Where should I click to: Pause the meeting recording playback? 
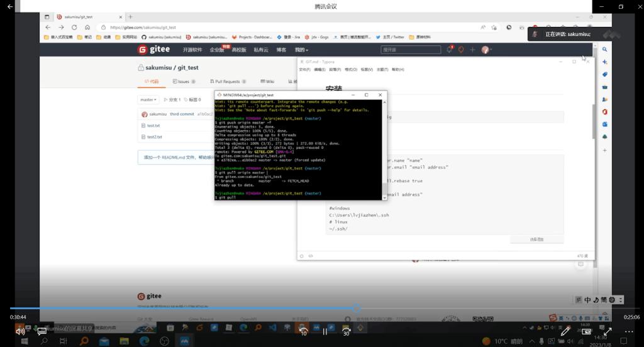pyautogui.click(x=325, y=331)
